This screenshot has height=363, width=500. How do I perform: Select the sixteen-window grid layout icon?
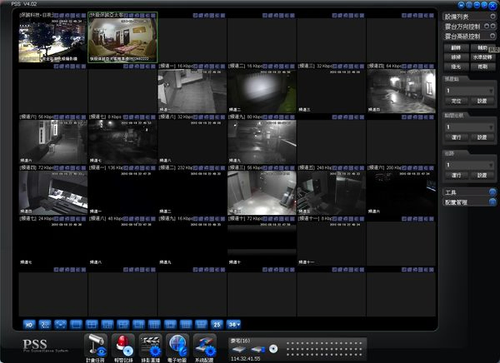pyautogui.click(x=186, y=324)
